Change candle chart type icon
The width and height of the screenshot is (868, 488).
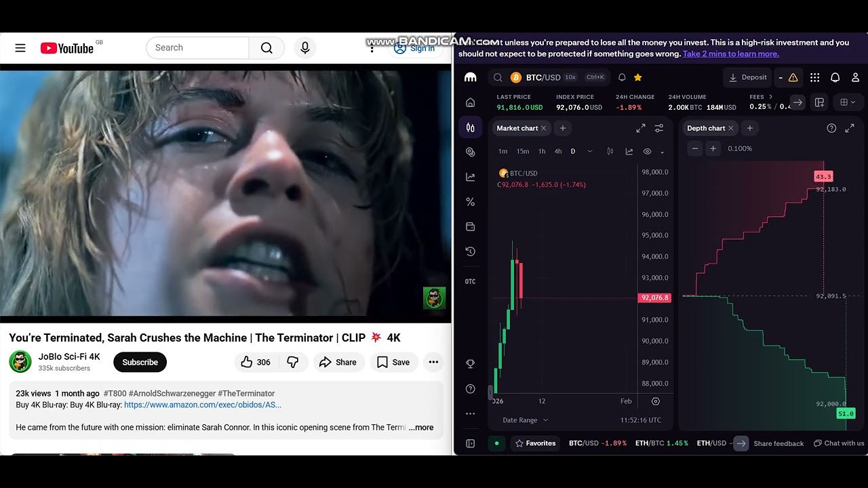pyautogui.click(x=610, y=151)
